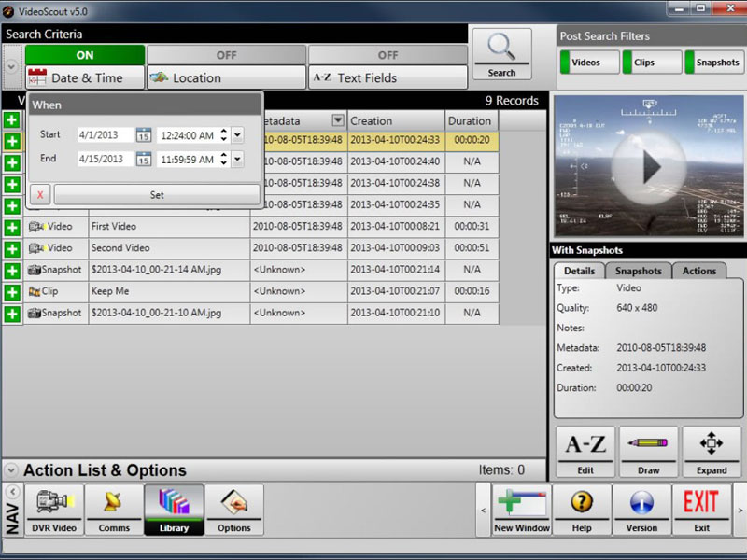Click the A-Z Text Fields icon
Image resolution: width=747 pixels, height=560 pixels.
click(322, 77)
